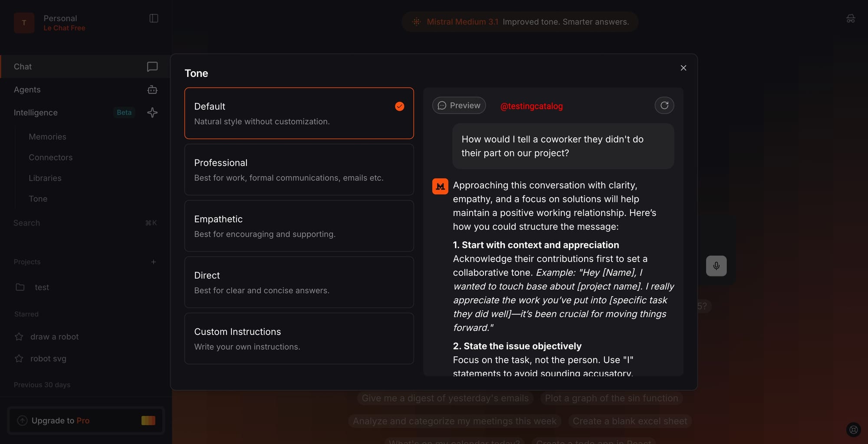Select the Default tone option
This screenshot has width=868, height=444.
click(x=299, y=113)
